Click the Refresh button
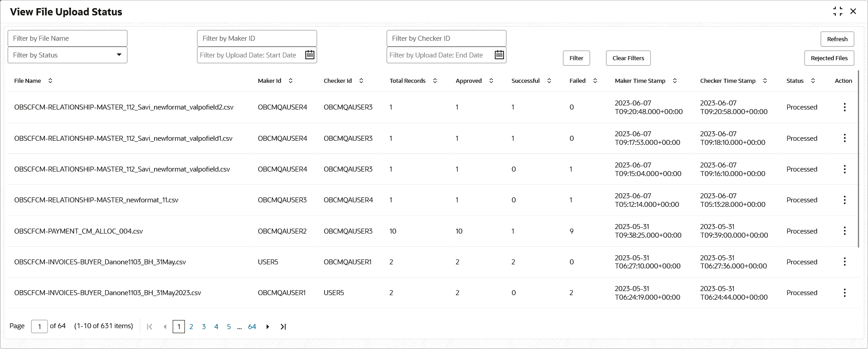The height and width of the screenshot is (349, 868). tap(837, 39)
